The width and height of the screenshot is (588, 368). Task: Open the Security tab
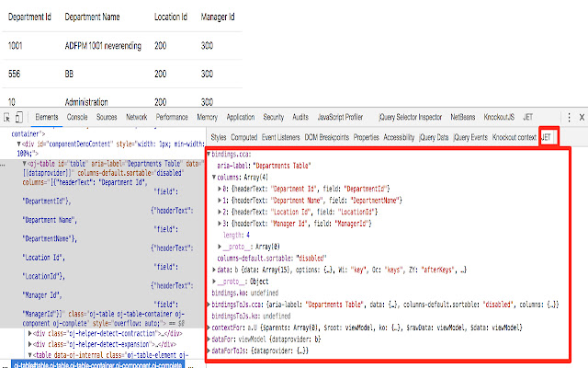[x=274, y=117]
